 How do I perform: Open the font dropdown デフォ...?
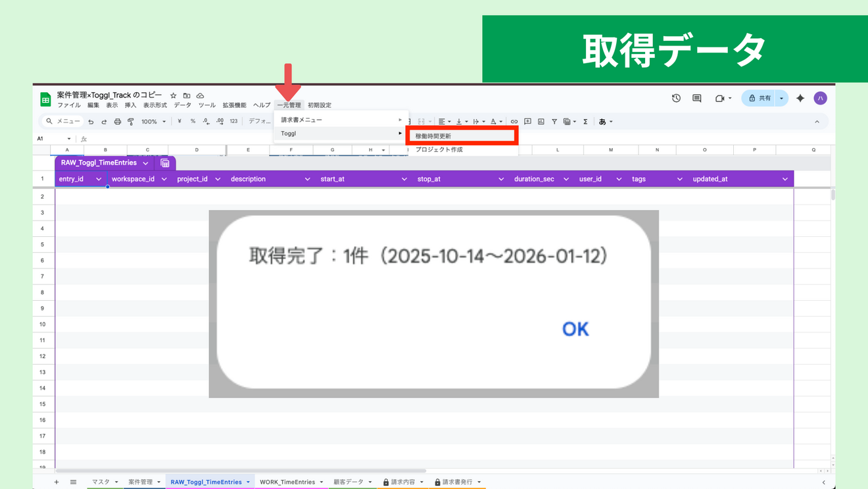pos(260,121)
